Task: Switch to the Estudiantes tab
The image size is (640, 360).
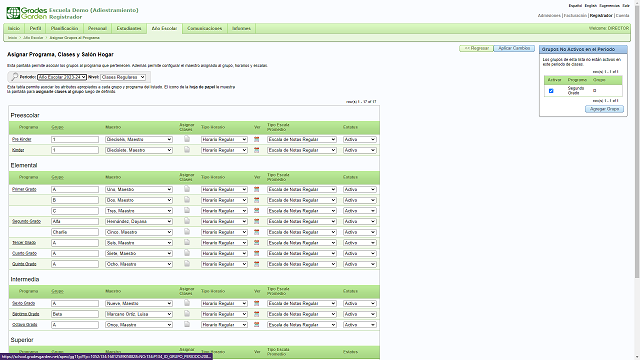Action: [x=129, y=29]
